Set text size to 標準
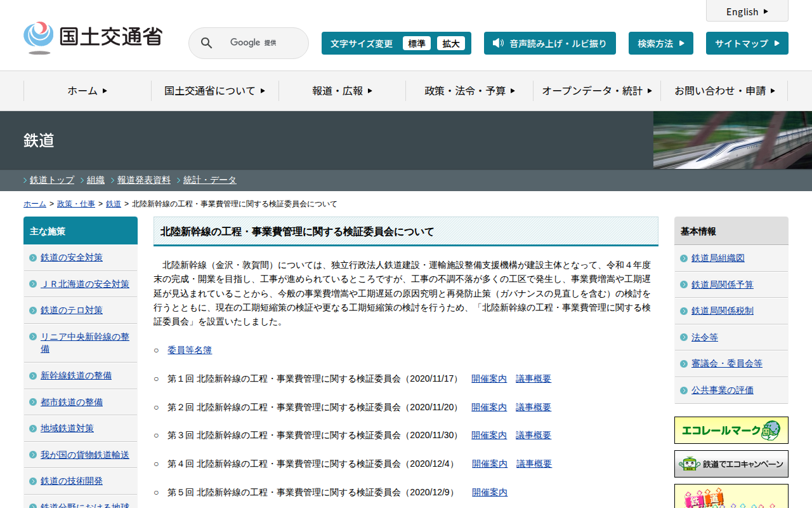The height and width of the screenshot is (508, 812). point(417,43)
